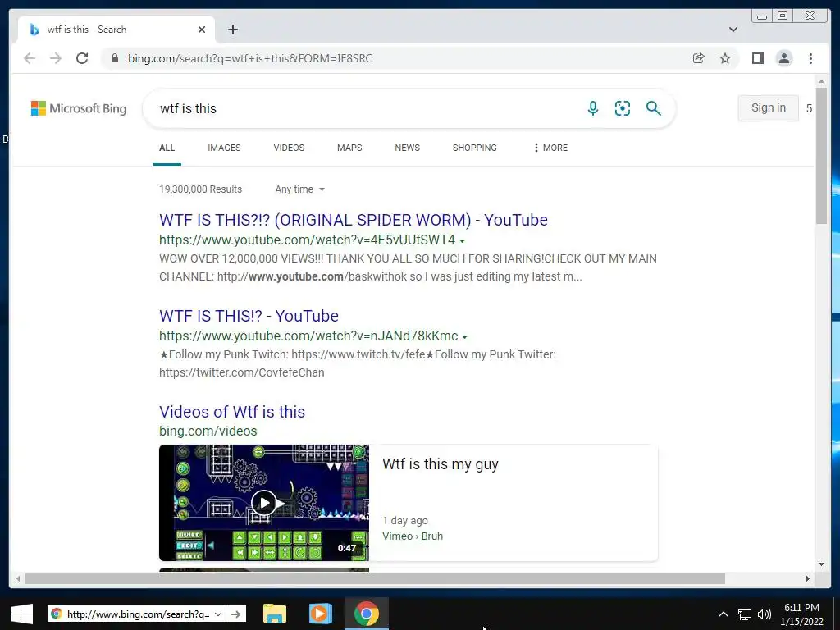Click the '19,300,000 Results' count text

tap(200, 189)
